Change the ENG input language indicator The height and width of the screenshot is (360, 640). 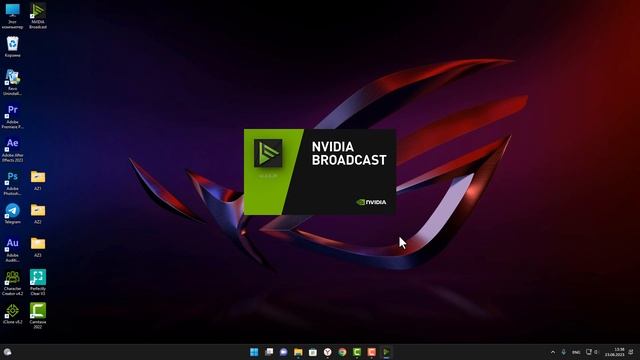click(x=576, y=352)
